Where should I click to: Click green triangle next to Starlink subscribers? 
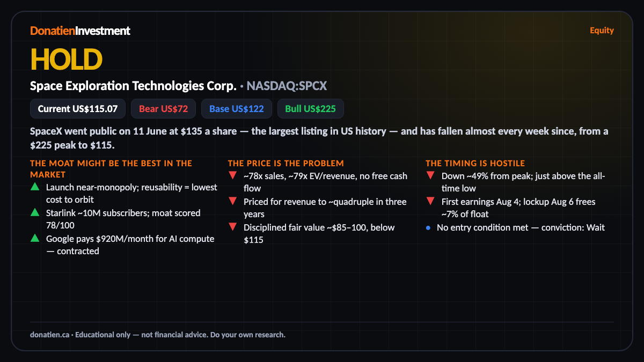coord(35,213)
